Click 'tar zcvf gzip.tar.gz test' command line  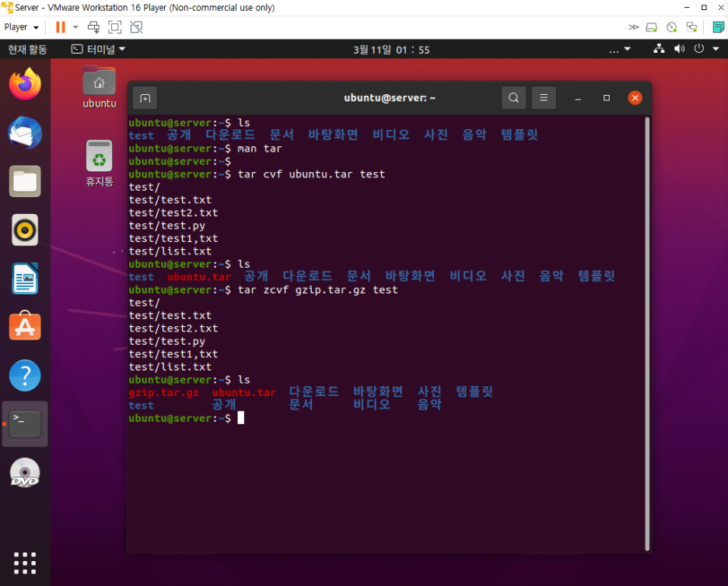317,290
